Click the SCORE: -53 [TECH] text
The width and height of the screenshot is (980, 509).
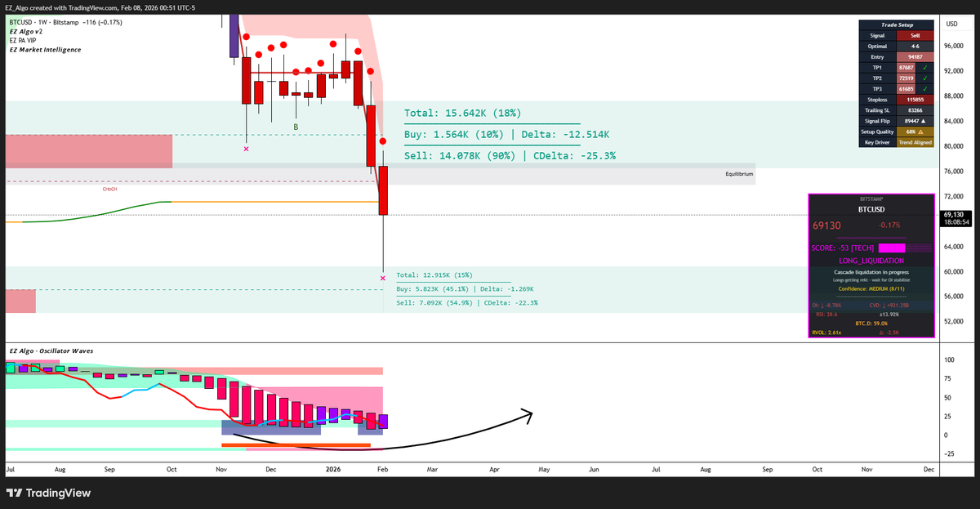click(x=843, y=248)
